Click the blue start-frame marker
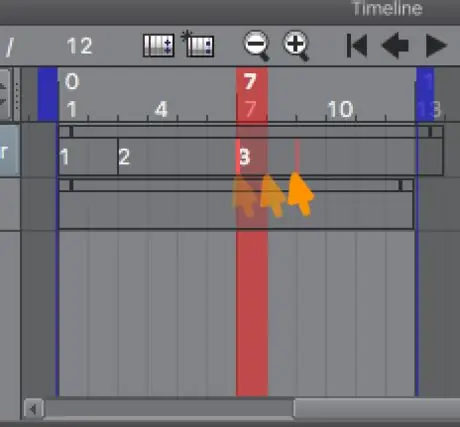Viewport: 460px width, 427px height. (x=48, y=94)
